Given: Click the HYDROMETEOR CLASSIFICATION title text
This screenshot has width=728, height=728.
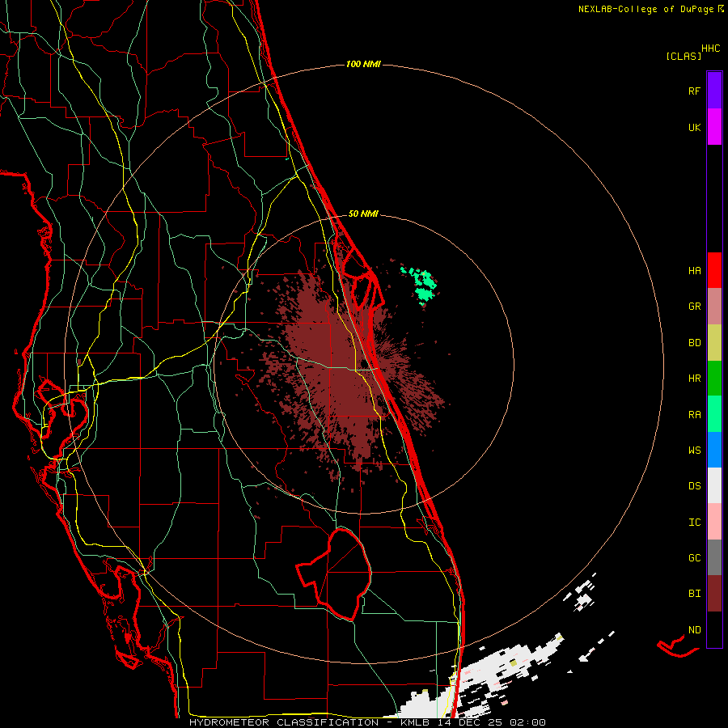Looking at the screenshot, I should (284, 722).
